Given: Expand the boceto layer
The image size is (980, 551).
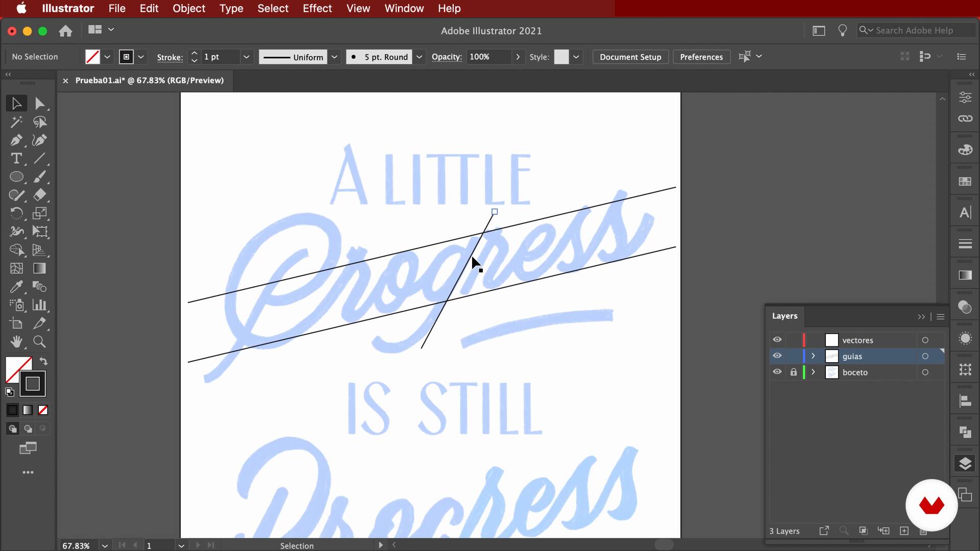Looking at the screenshot, I should pos(813,372).
